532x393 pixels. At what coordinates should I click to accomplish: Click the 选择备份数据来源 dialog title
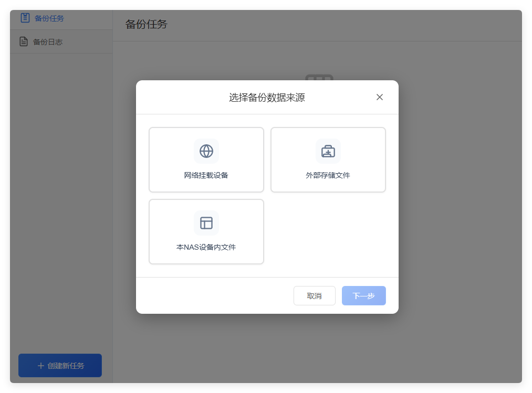pos(267,98)
